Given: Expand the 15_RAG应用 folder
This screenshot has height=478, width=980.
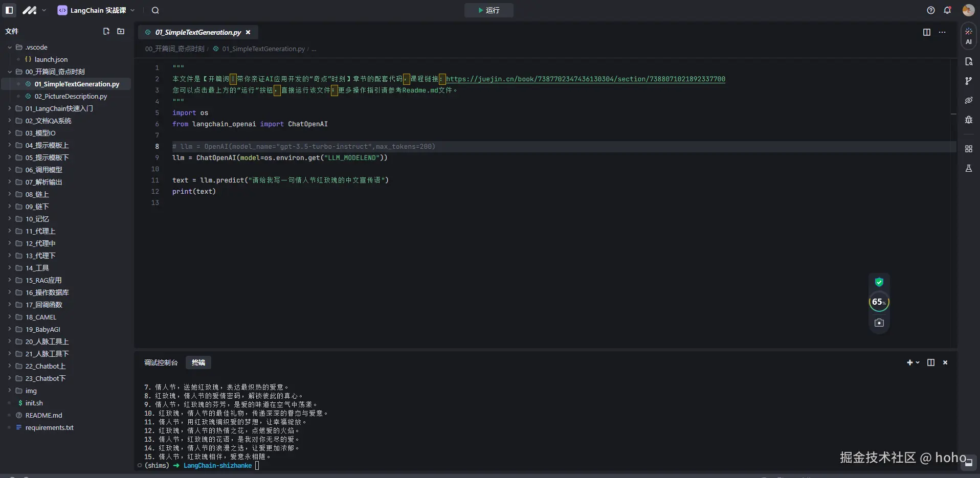Looking at the screenshot, I should click(43, 280).
